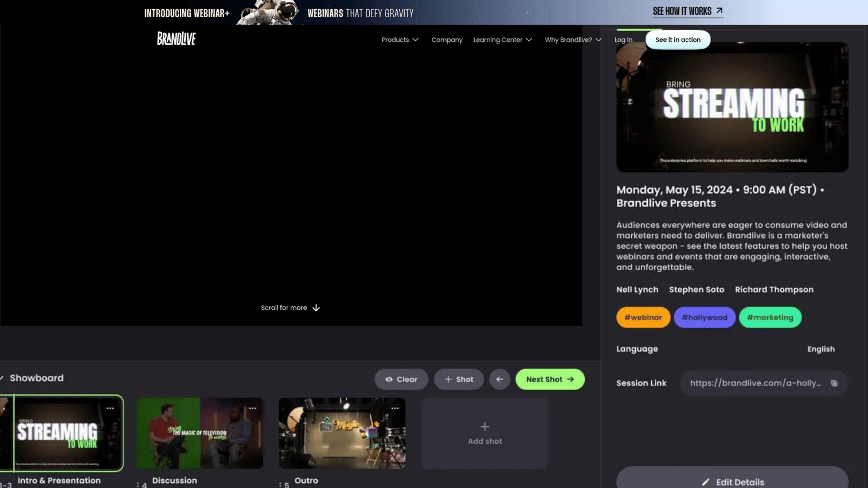The width and height of the screenshot is (868, 488).
Task: Click the "Outro" shot label
Action: click(x=306, y=481)
